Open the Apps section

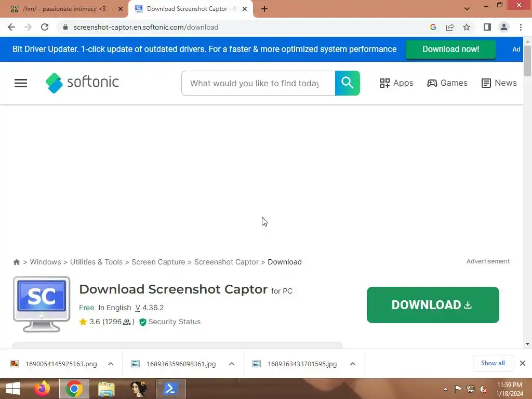coord(396,83)
